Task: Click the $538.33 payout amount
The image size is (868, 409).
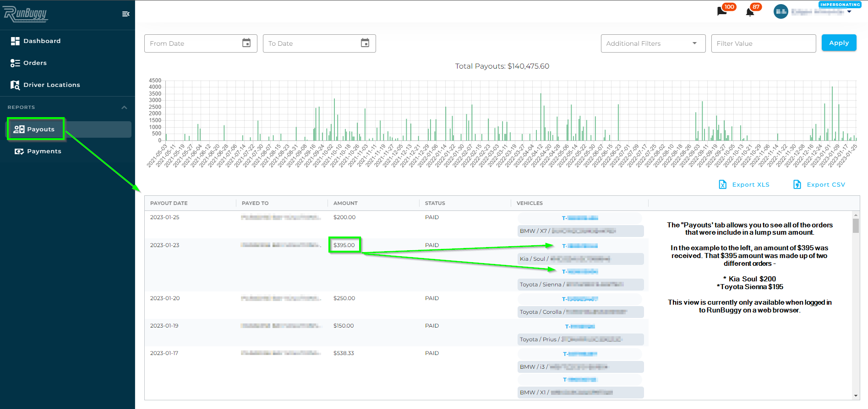Action: tap(344, 353)
